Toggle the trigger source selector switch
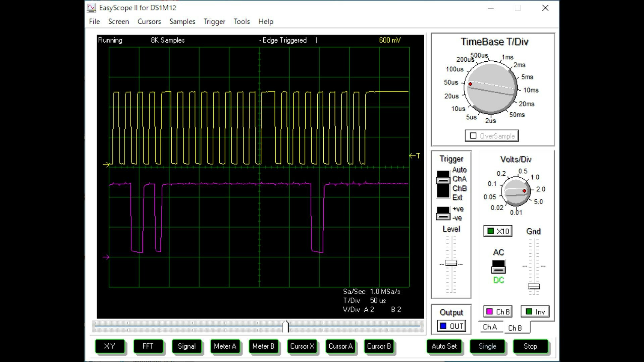Image resolution: width=644 pixels, height=362 pixels. click(x=443, y=184)
